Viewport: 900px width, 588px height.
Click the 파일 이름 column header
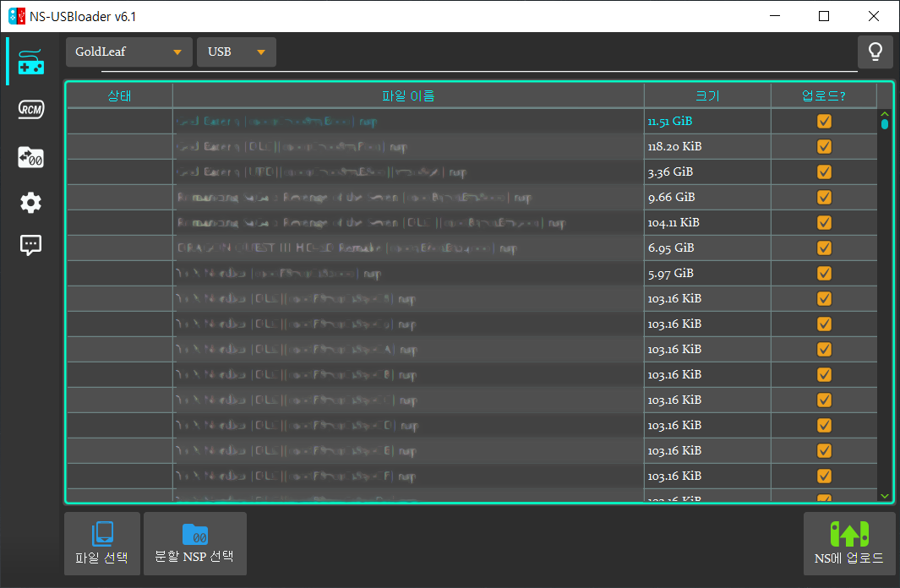click(x=408, y=95)
